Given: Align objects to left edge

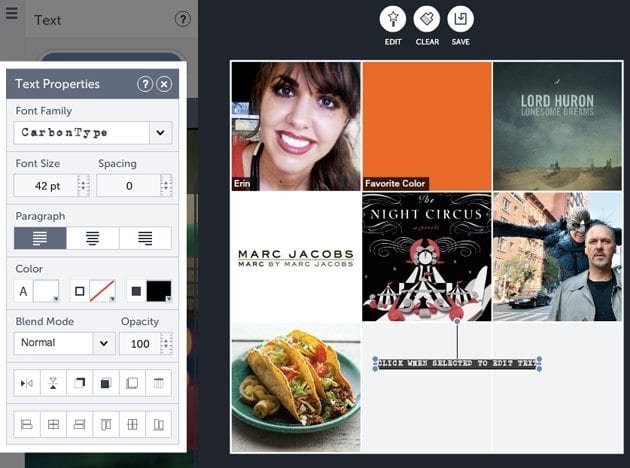Looking at the screenshot, I should coord(27,424).
